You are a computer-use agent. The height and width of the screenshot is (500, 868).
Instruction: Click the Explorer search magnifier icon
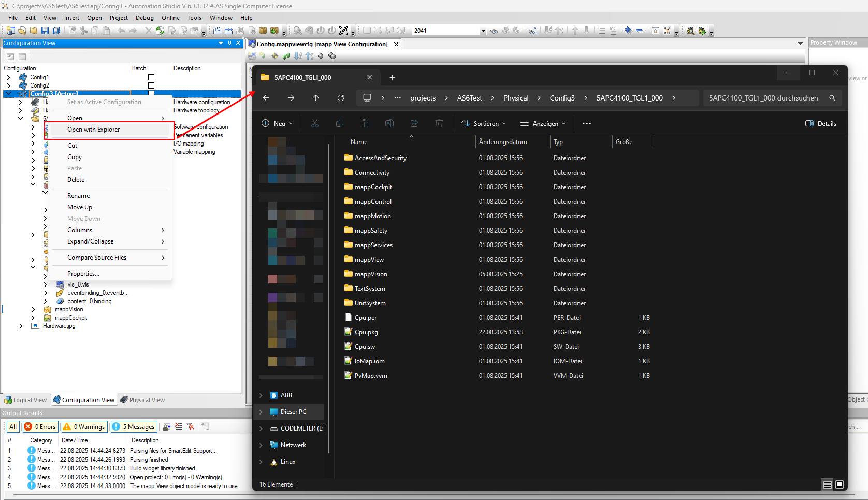[832, 98]
